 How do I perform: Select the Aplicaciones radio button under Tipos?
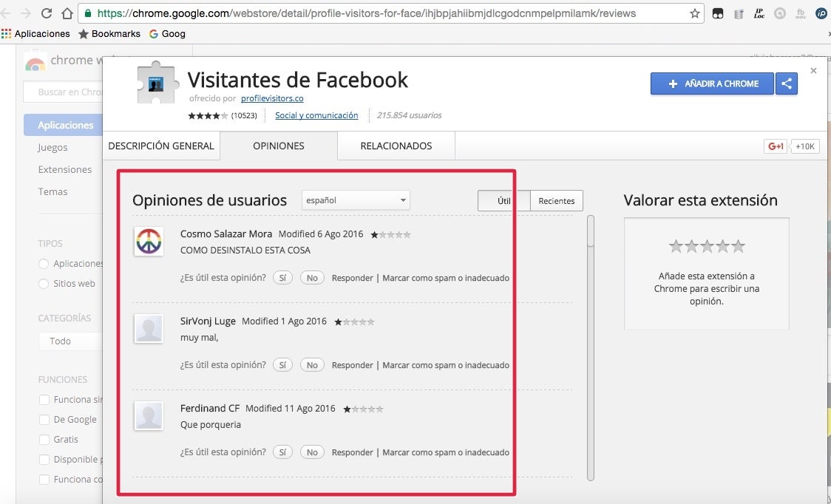pos(44,263)
